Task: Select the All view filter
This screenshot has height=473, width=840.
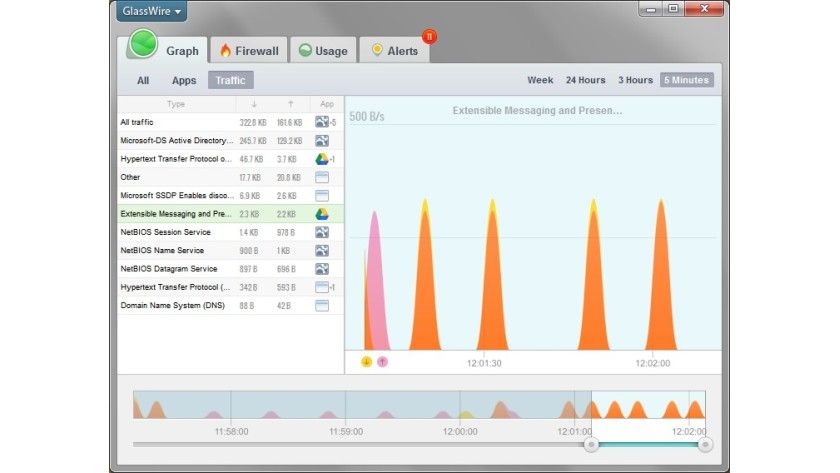Action: coord(143,80)
